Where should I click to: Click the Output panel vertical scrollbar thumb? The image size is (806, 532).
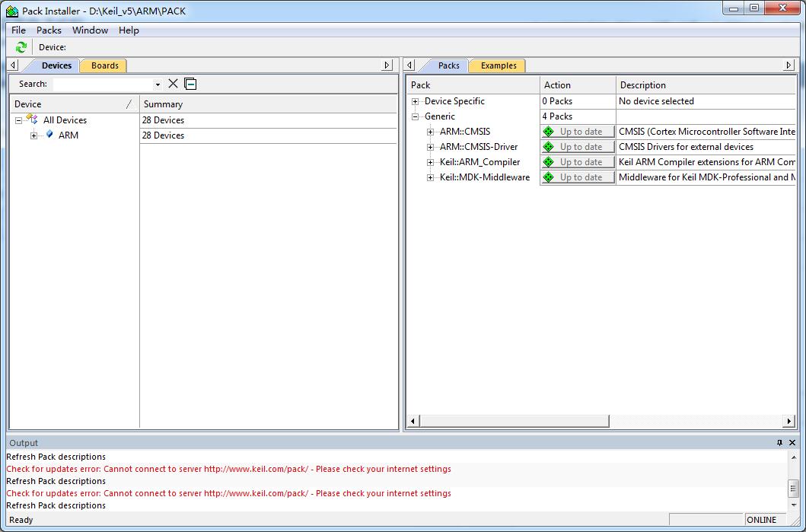[793, 489]
